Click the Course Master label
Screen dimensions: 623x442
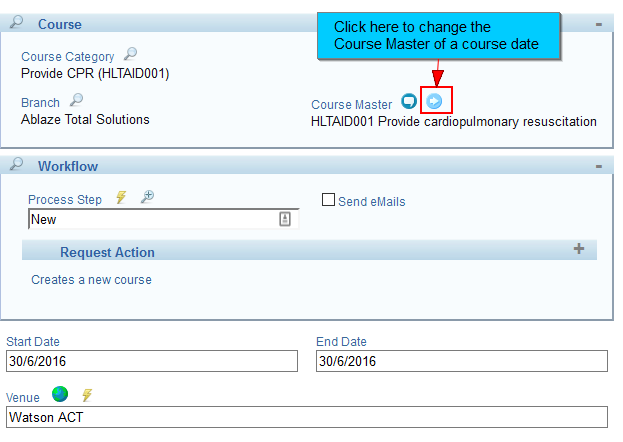pos(351,105)
